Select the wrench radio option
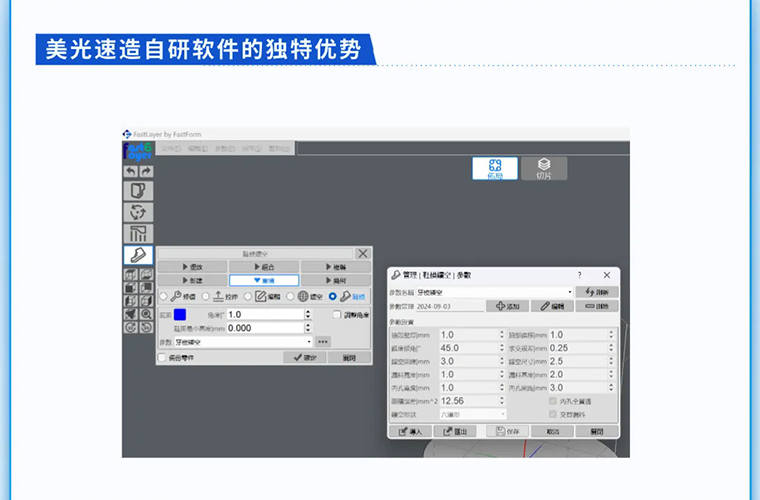The width and height of the screenshot is (760, 500). coord(164,296)
